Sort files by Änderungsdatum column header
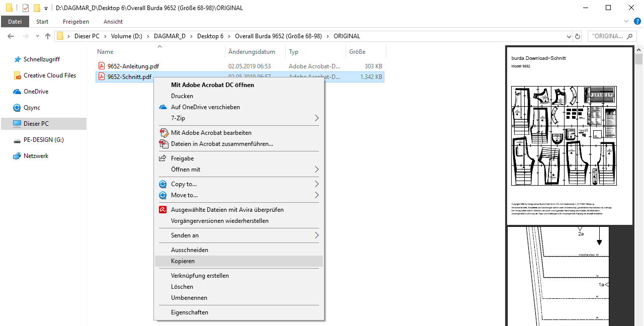 pos(252,52)
